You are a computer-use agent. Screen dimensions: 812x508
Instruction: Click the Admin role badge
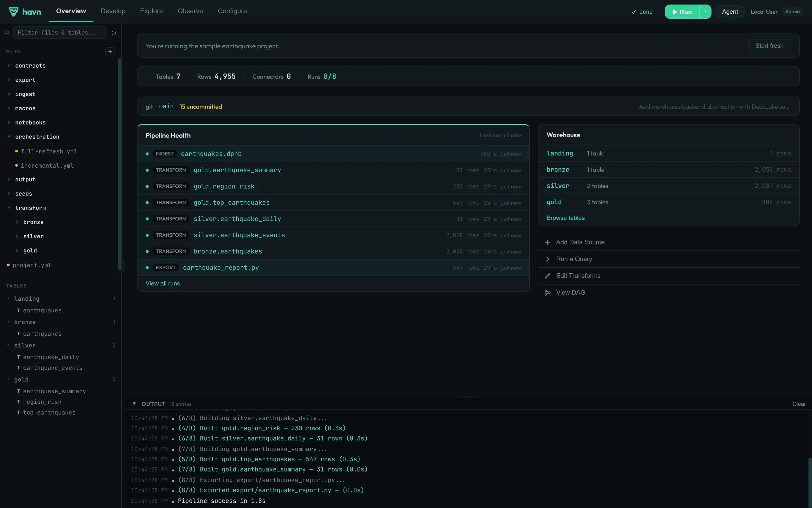(x=792, y=12)
